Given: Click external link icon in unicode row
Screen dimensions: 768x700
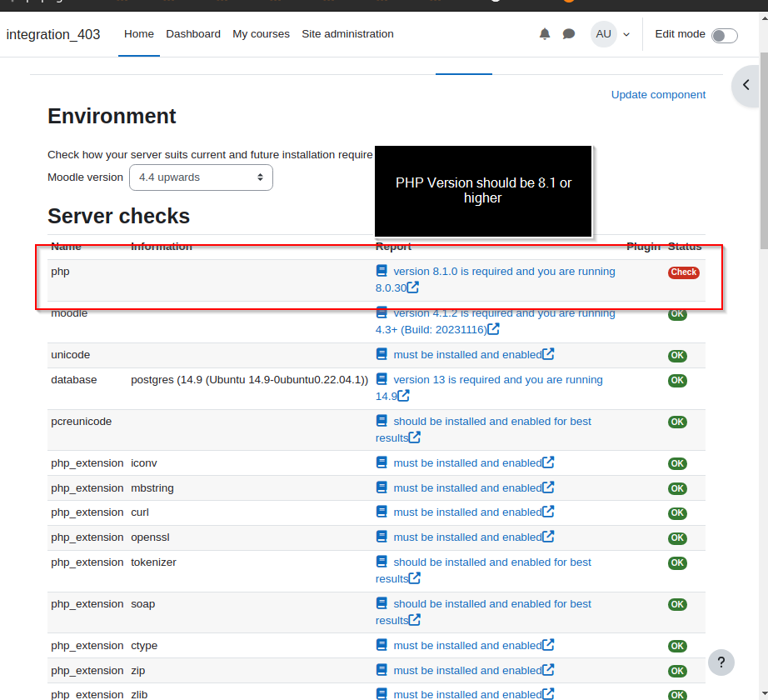Looking at the screenshot, I should click(548, 353).
